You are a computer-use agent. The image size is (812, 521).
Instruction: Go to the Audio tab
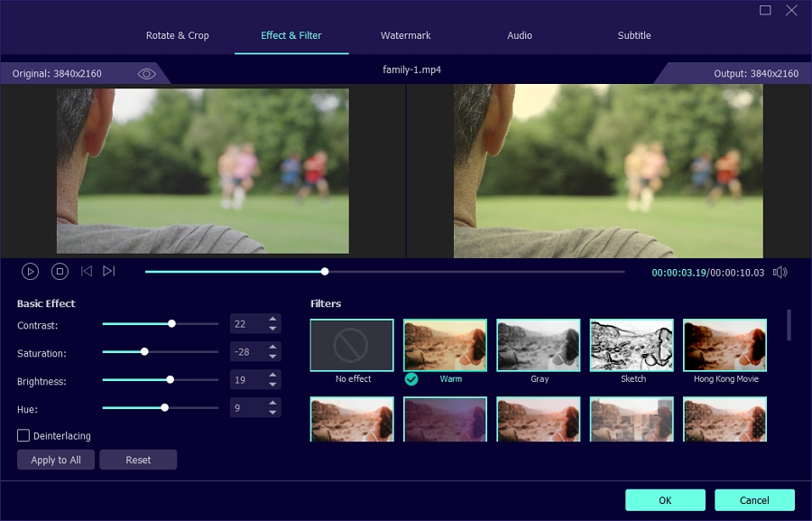520,35
